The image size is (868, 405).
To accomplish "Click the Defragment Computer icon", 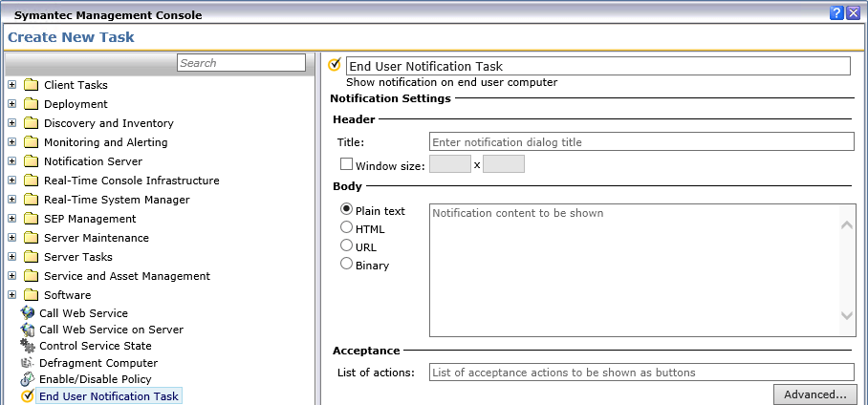I will (x=27, y=363).
